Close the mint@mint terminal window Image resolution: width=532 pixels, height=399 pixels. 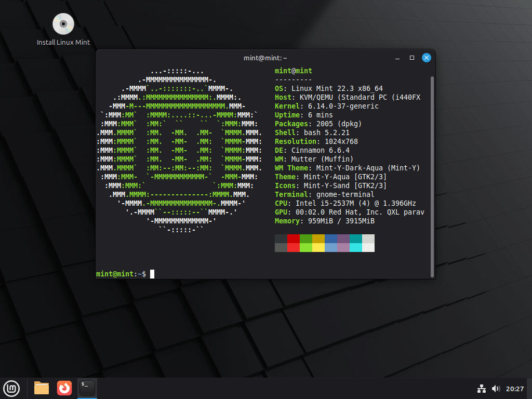point(427,58)
